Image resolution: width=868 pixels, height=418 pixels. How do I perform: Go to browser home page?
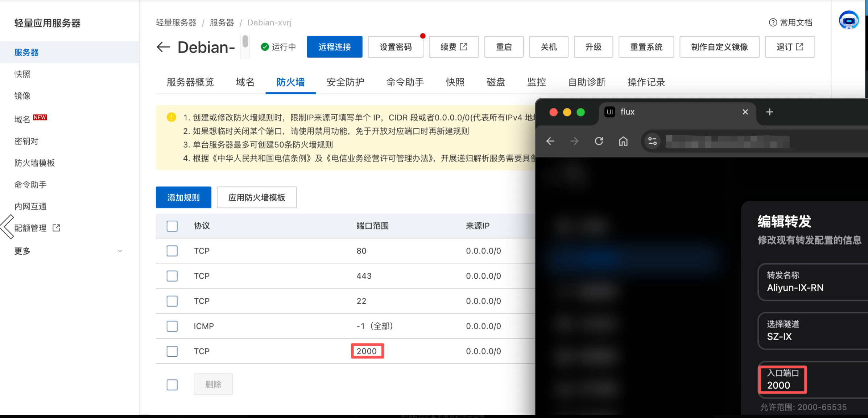pos(623,141)
